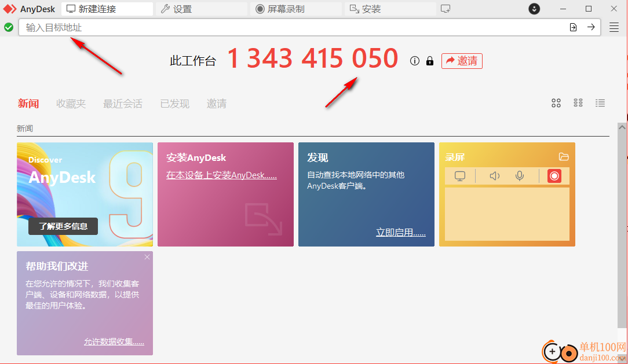This screenshot has height=364, width=628.
Task: Close the 帮助我们改进 card
Action: [147, 257]
